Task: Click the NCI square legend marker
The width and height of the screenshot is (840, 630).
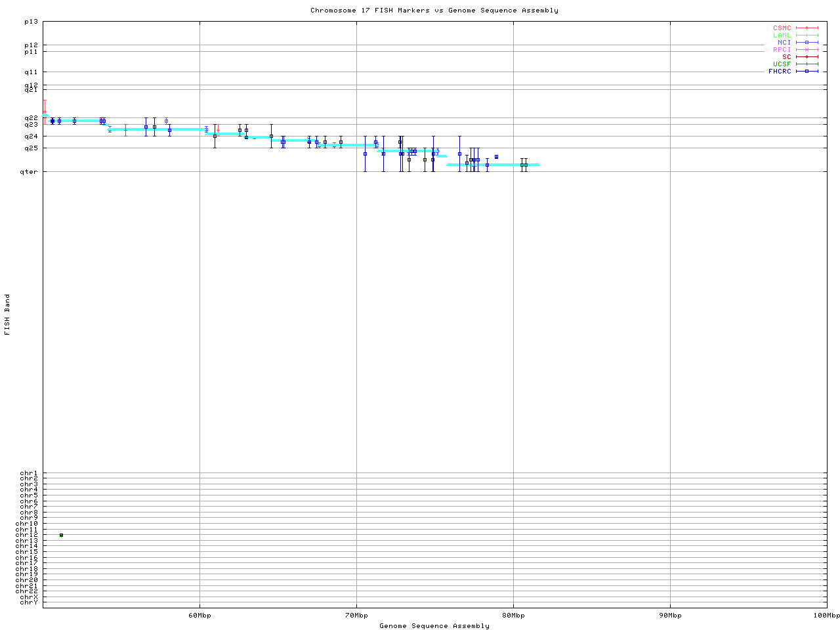Action: tap(807, 43)
